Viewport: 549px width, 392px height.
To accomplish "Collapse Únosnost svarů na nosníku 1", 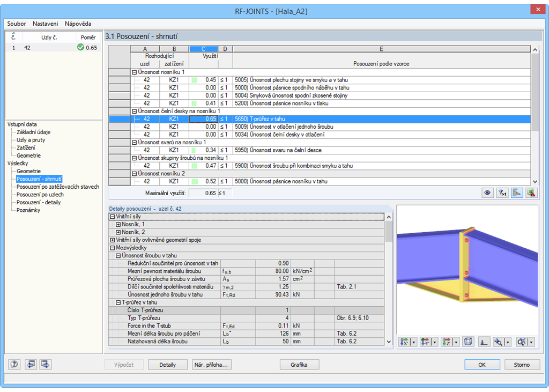I will tap(134, 143).
